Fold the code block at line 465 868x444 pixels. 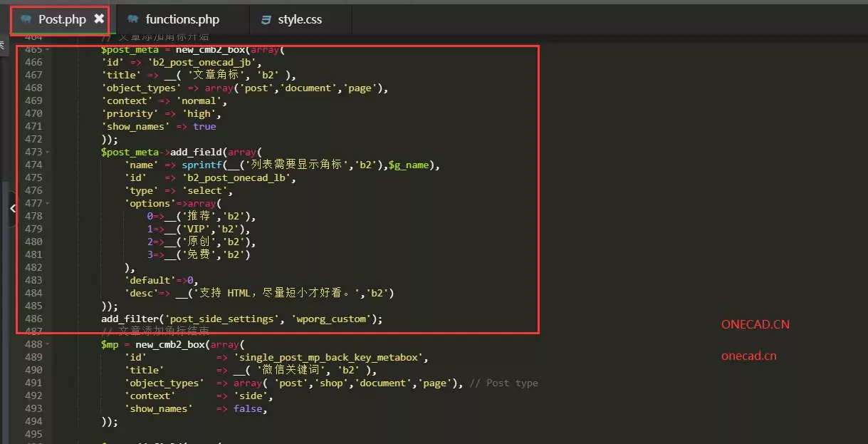48,50
